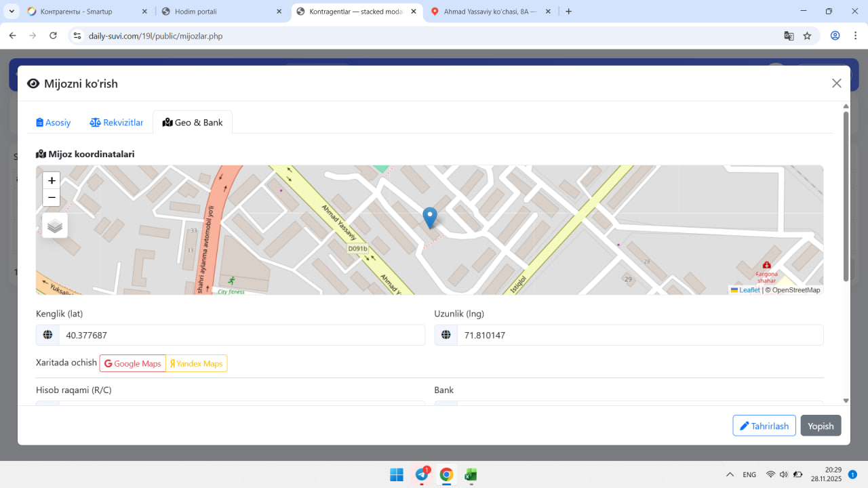This screenshot has width=868, height=488.
Task: Open the map layers control
Action: pos(55,226)
